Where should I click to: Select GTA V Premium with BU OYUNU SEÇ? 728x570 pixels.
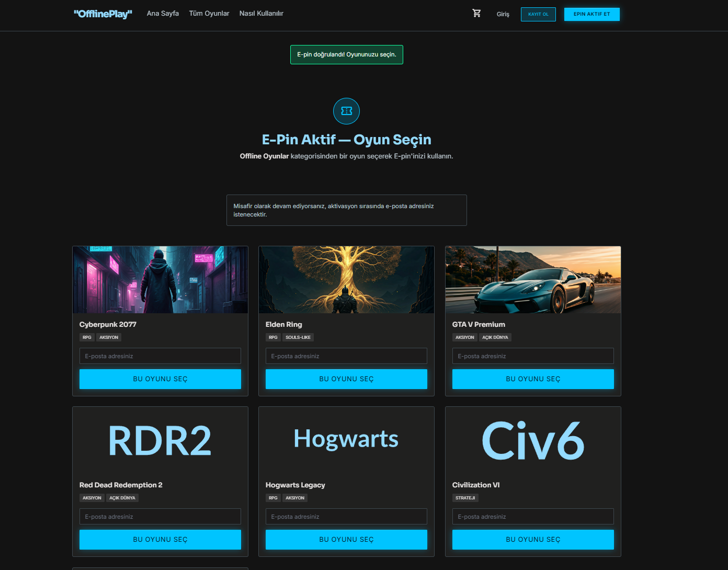tap(533, 379)
